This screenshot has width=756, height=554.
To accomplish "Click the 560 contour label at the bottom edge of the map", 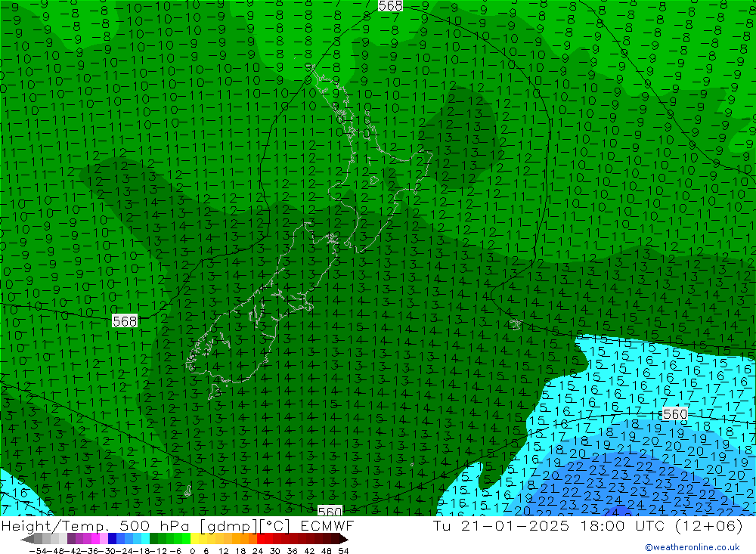I will pos(330,511).
